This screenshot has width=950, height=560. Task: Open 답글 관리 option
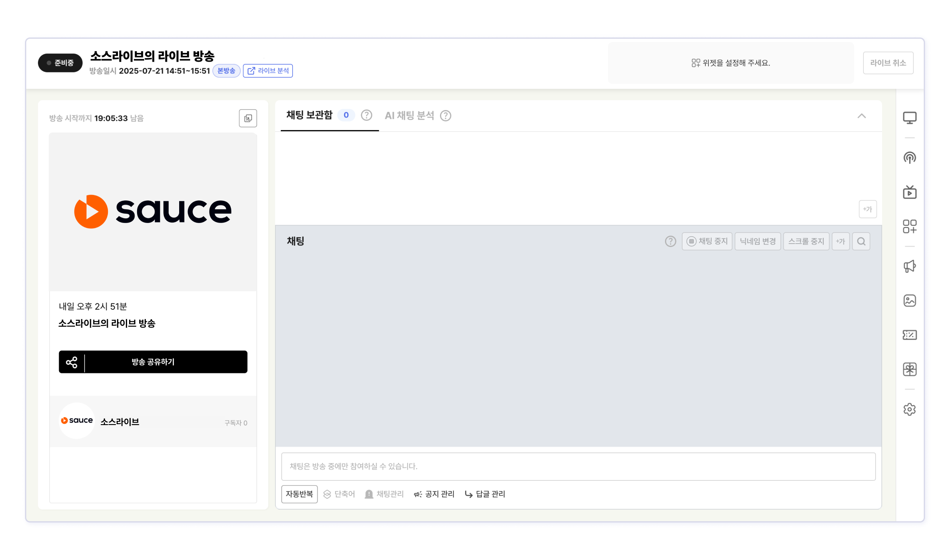pyautogui.click(x=485, y=494)
